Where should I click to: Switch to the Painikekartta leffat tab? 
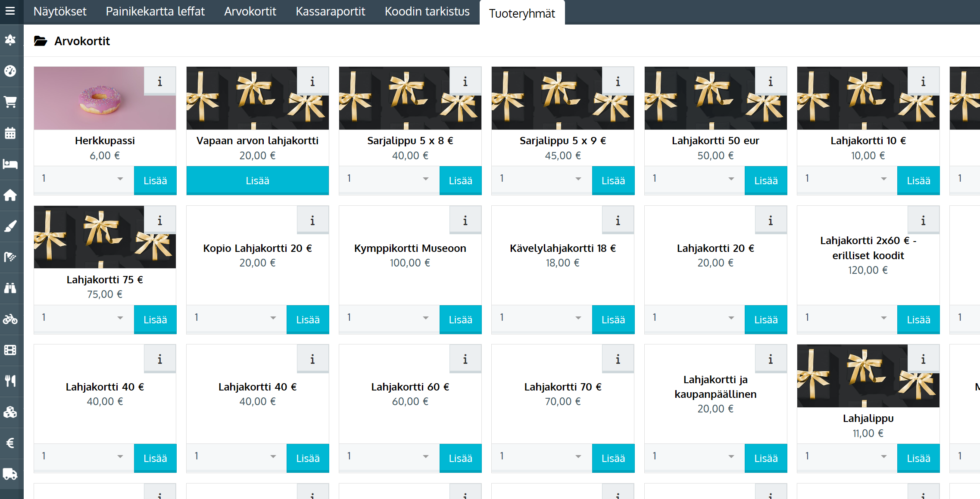tap(155, 12)
